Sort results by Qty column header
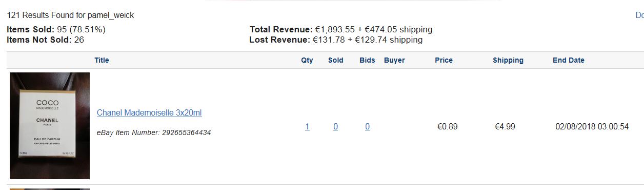The width and height of the screenshot is (644, 190). point(307,60)
